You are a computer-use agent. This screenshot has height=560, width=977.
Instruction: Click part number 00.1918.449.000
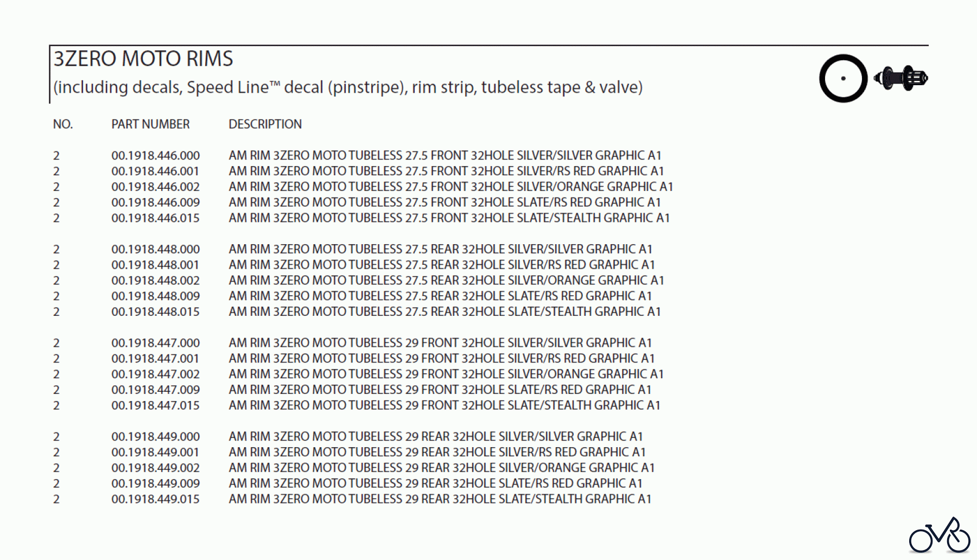(x=155, y=437)
